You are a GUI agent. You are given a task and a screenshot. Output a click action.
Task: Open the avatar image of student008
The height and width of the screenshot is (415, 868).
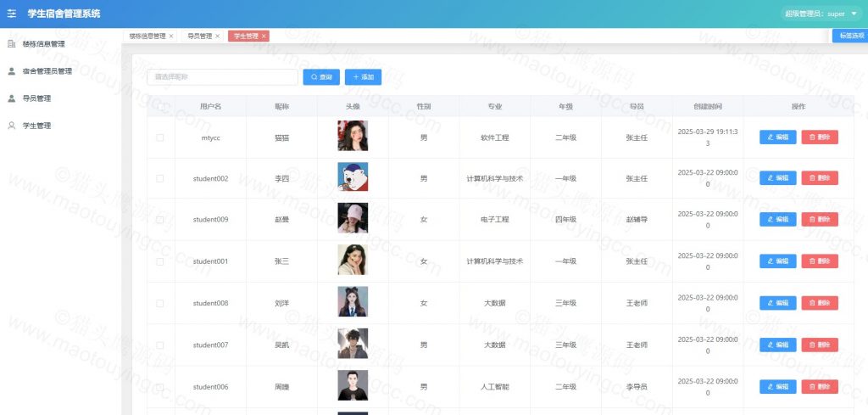pyautogui.click(x=353, y=301)
